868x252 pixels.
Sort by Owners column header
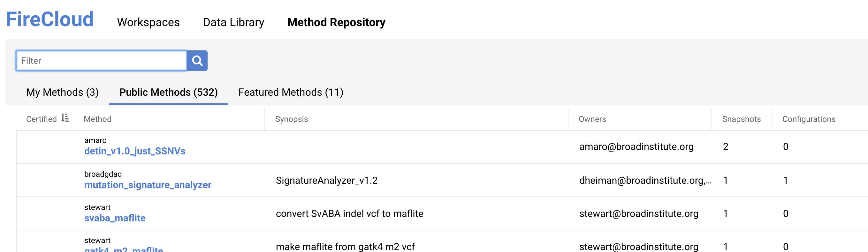(592, 119)
